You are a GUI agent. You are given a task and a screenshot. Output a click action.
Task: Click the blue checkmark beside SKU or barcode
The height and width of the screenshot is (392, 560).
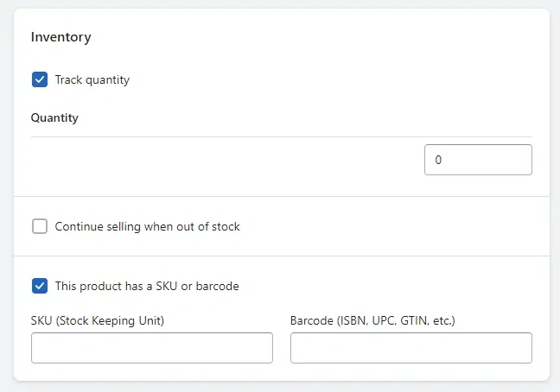pyautogui.click(x=40, y=286)
